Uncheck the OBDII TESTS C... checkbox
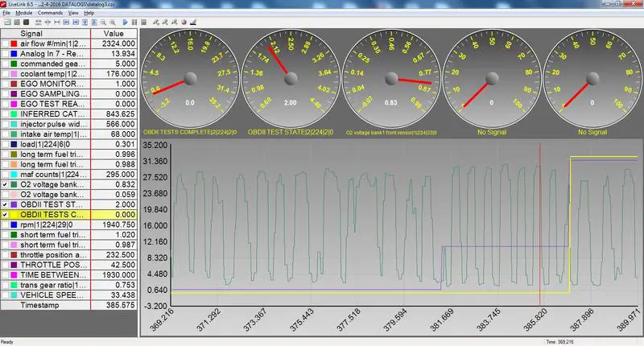The image size is (644, 346). (5, 215)
